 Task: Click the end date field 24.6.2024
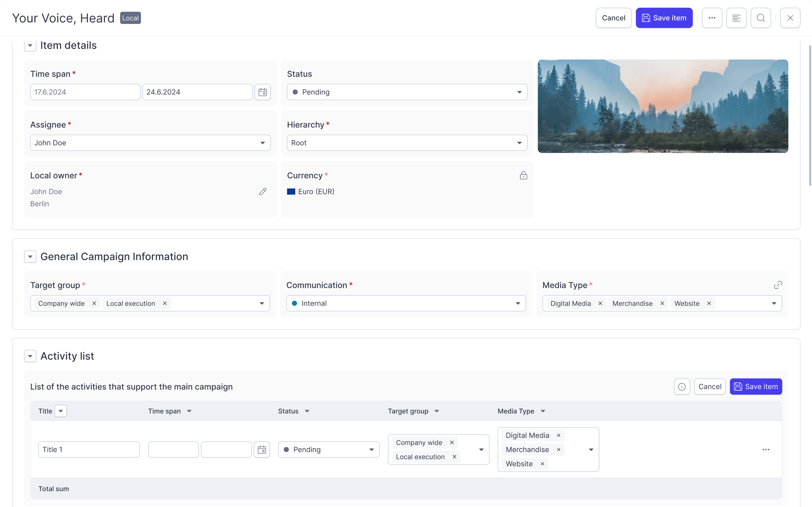pos(197,92)
